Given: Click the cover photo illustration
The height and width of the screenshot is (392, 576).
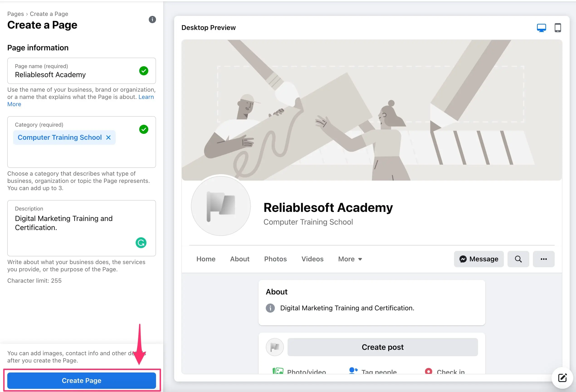Looking at the screenshot, I should pyautogui.click(x=371, y=110).
